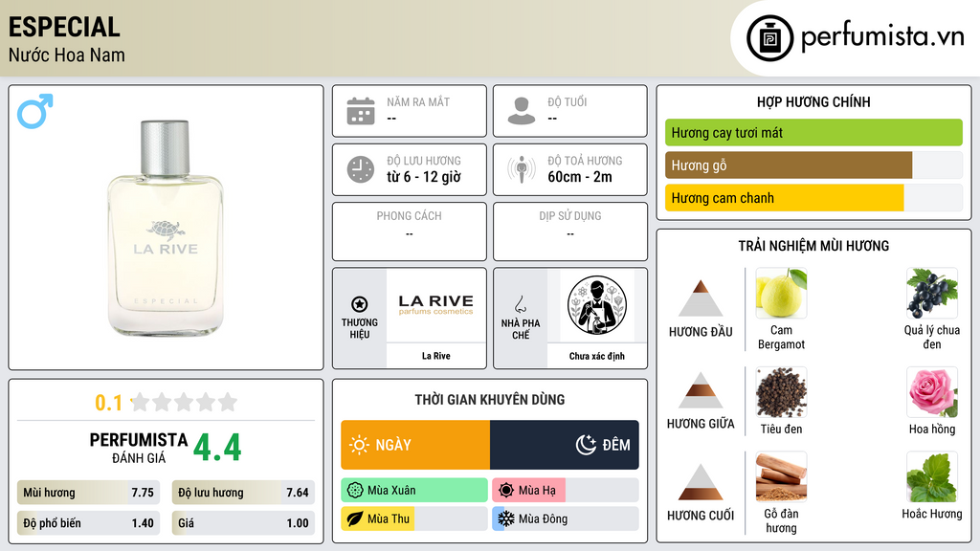Click the Dịp sử dụng occasion card

tap(570, 231)
